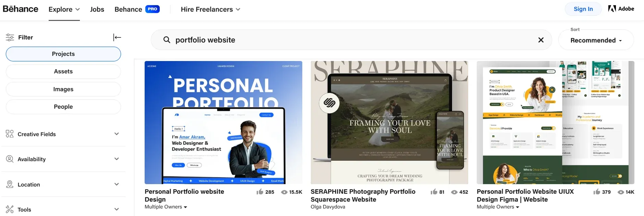Viewport: 644px width, 216px height.
Task: Click the views eye icon beside 14K
Action: [x=621, y=192]
